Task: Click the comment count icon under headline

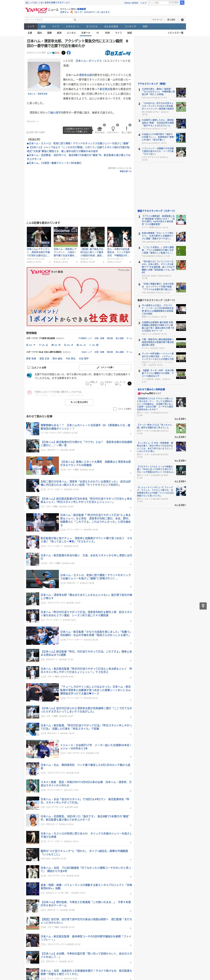Action: pos(49,53)
